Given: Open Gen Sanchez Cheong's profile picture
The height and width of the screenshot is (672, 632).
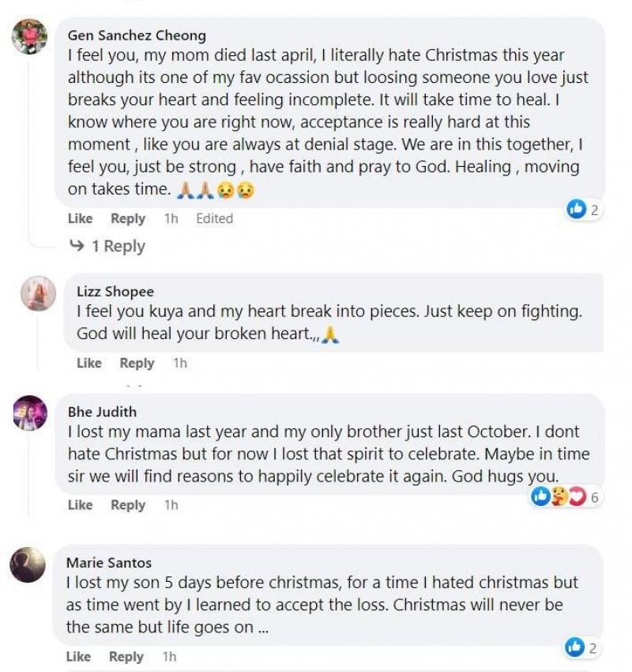Looking at the screenshot, I should point(29,36).
